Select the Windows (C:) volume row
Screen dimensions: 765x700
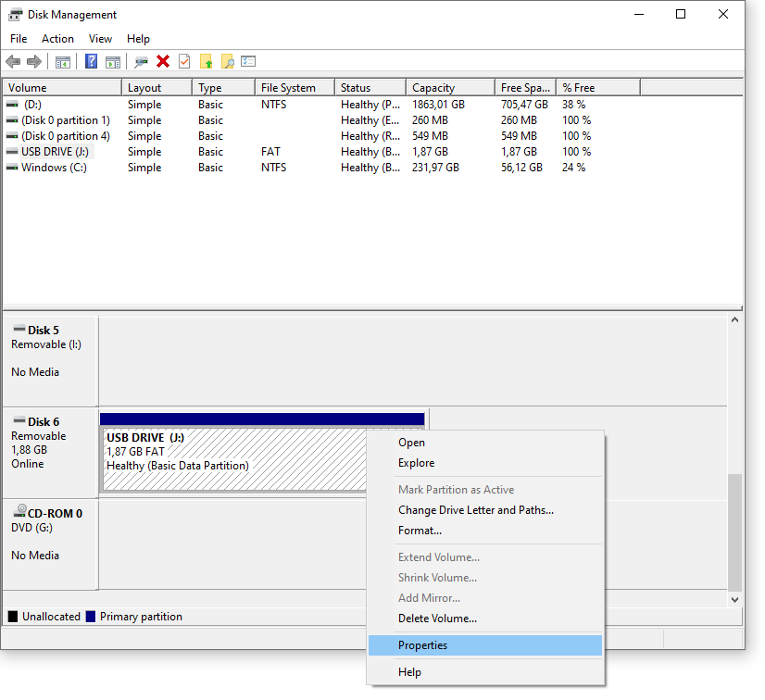pos(54,168)
